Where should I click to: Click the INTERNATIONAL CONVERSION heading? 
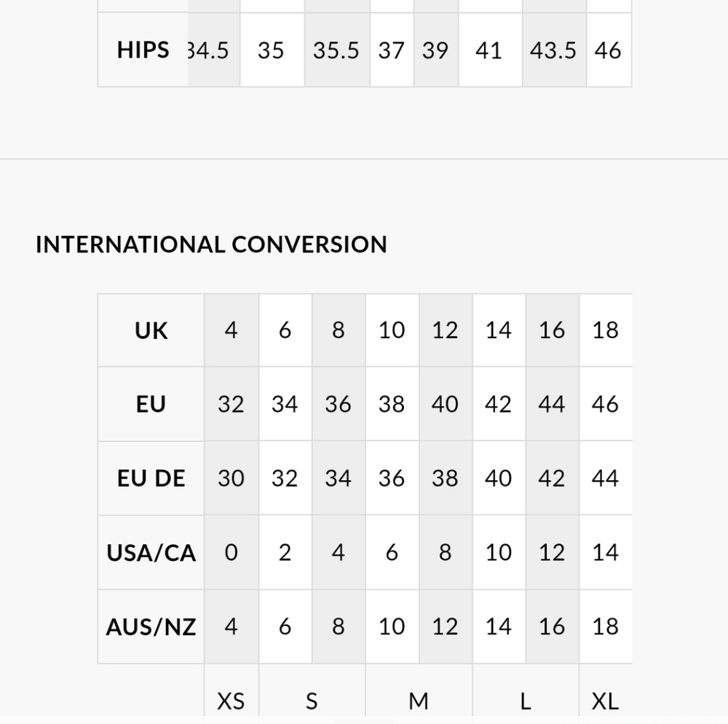coord(211,244)
